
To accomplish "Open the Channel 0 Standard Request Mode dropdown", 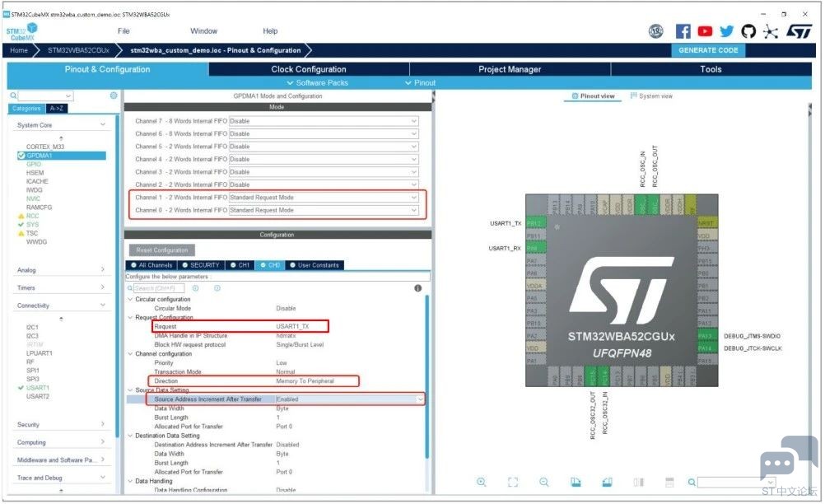I will [x=324, y=210].
